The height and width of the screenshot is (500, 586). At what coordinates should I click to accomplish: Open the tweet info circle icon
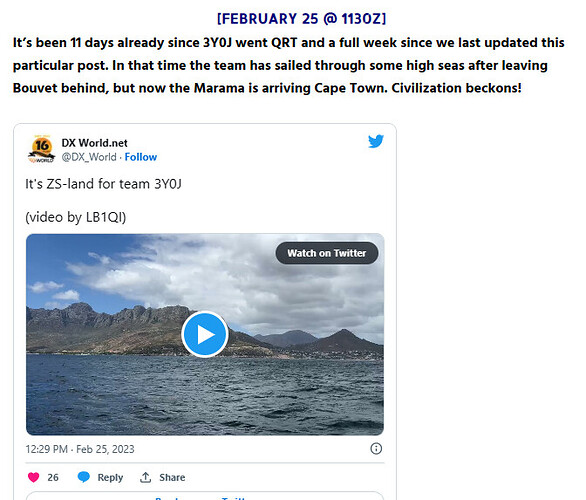(x=376, y=448)
